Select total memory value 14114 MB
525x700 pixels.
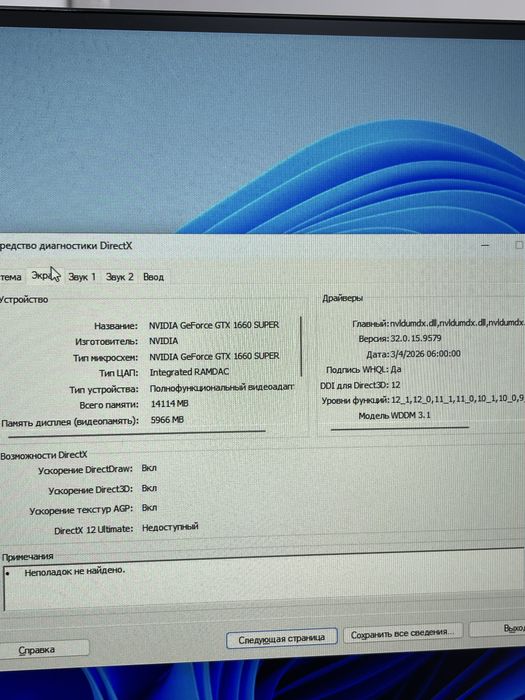click(170, 404)
